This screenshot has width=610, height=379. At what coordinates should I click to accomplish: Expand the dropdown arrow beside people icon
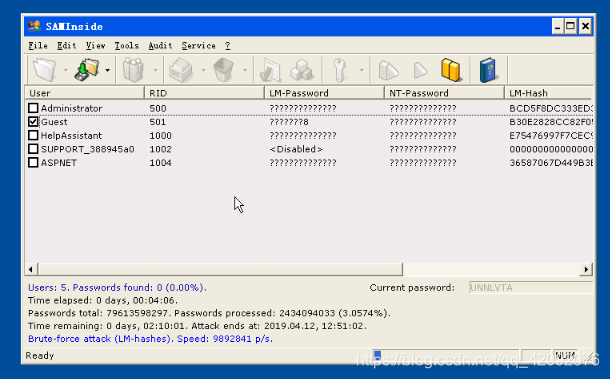[x=156, y=70]
